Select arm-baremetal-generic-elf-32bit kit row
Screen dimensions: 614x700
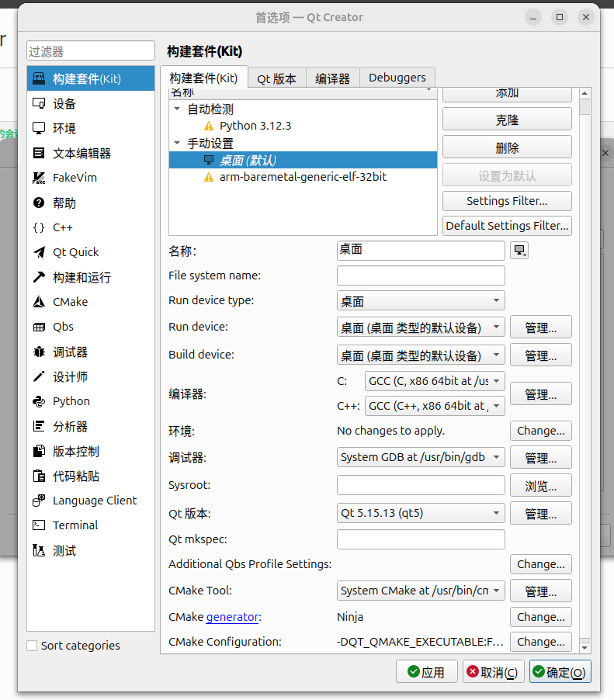(303, 177)
